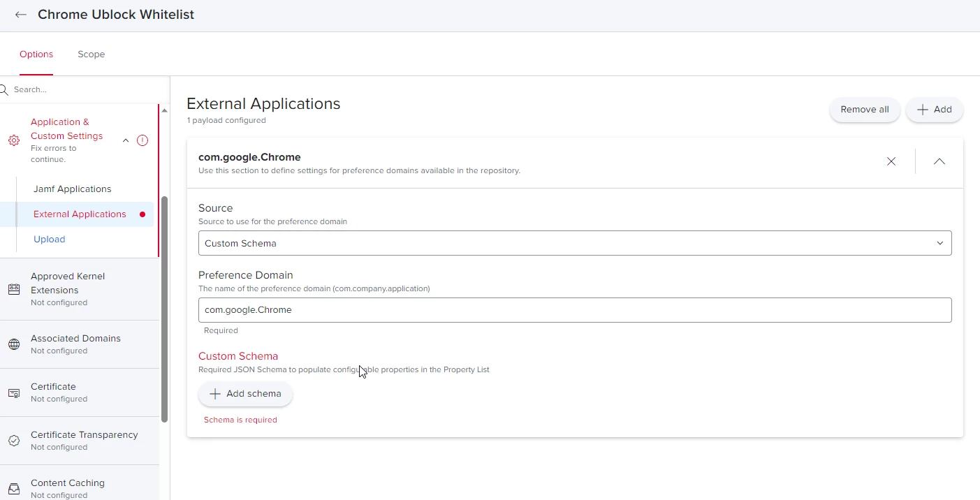
Task: Click the Approved Kernel Extensions icon
Action: click(14, 289)
